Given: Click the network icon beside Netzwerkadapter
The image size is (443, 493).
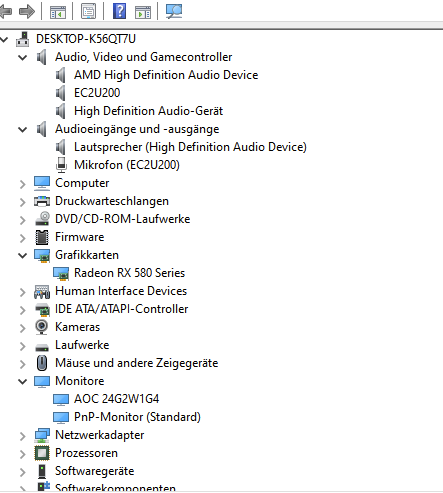Looking at the screenshot, I should pos(42,435).
